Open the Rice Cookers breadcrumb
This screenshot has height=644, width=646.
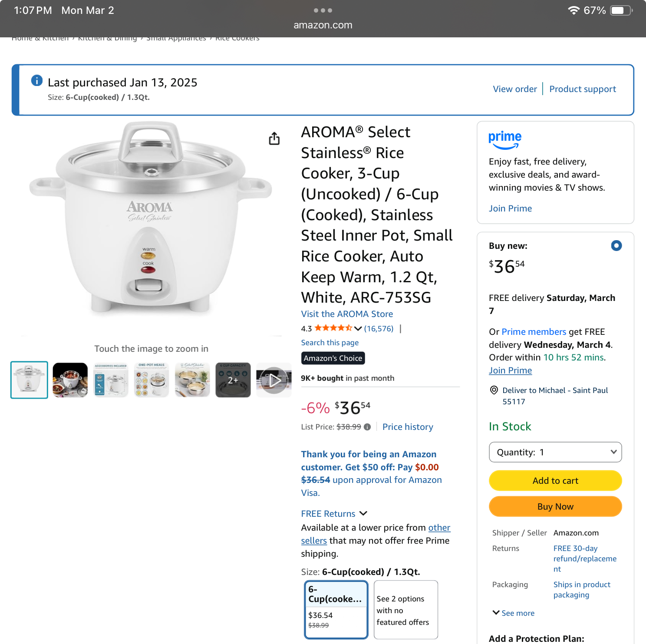(x=237, y=38)
